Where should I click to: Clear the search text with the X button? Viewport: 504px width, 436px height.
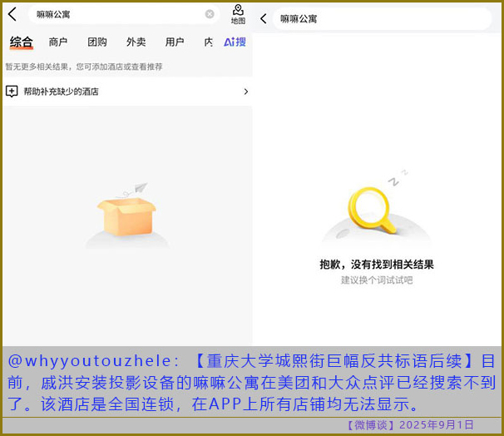tap(210, 14)
